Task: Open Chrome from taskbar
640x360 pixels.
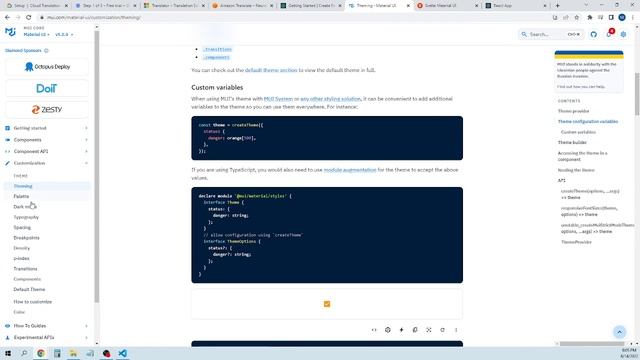Action: pos(41,353)
